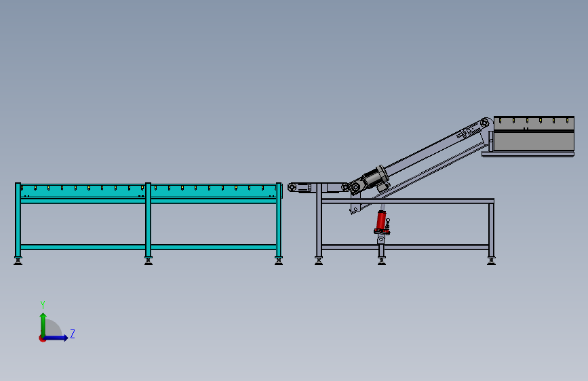Select the blue Z axis arrow
Viewport: 588px width, 381px height.
coord(56,338)
